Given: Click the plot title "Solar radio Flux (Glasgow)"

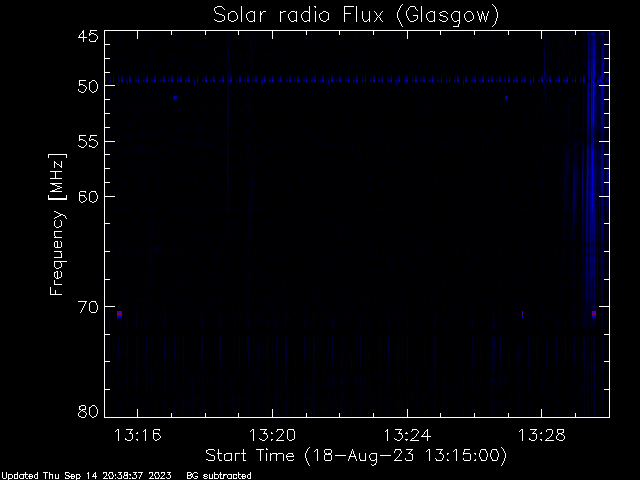Looking at the screenshot, I should click(356, 15).
